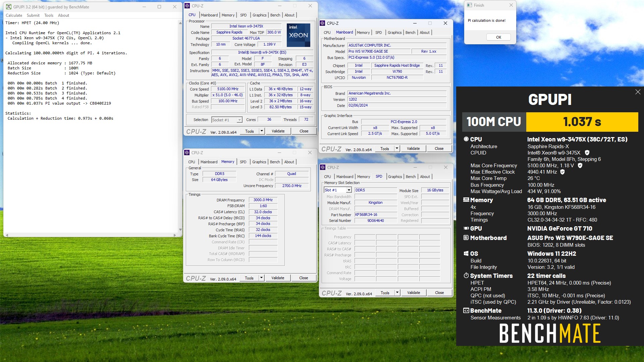The image size is (644, 362).
Task: Switch to Mainboard tab in CPU-Z CPU window
Action: tap(209, 15)
